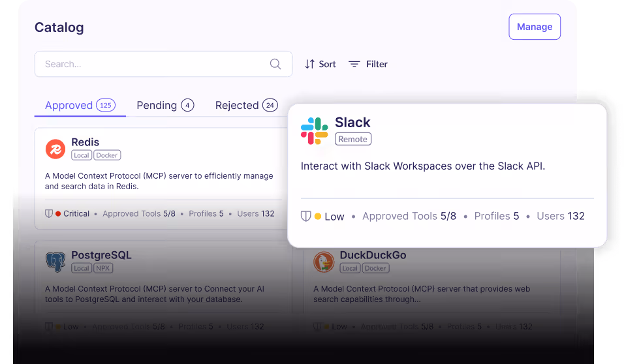Click Profiles 5 on Slack card
The image size is (624, 364).
(497, 216)
